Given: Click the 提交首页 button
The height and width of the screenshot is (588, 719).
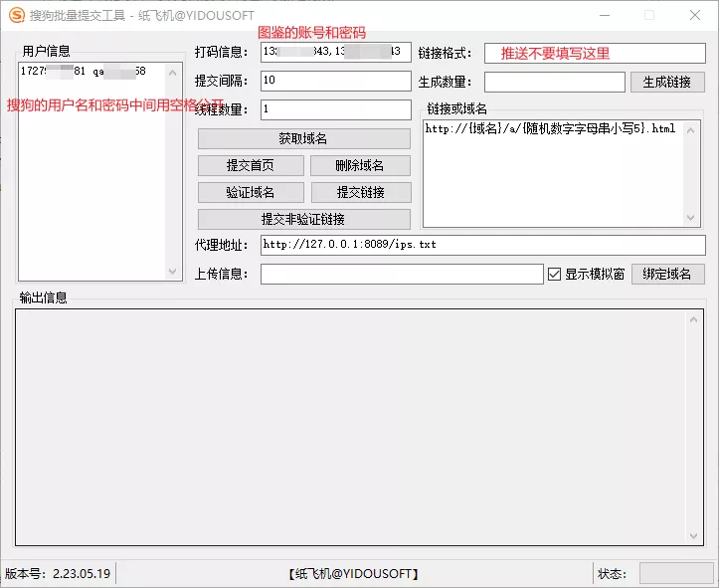Looking at the screenshot, I should pyautogui.click(x=251, y=165).
